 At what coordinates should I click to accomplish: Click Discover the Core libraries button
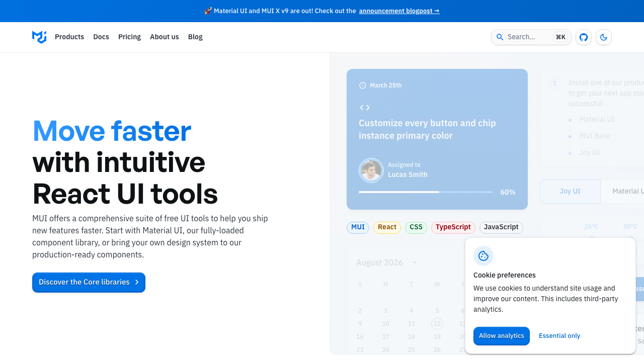(89, 283)
